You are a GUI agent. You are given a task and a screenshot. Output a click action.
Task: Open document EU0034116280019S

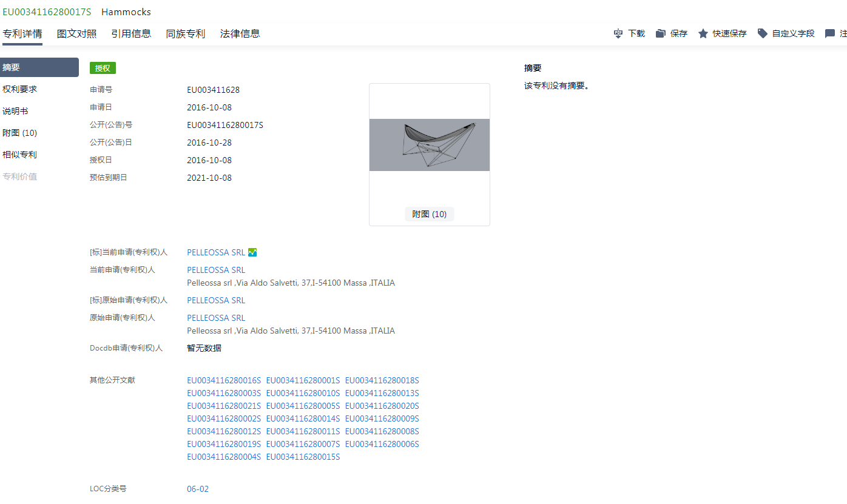pos(224,444)
